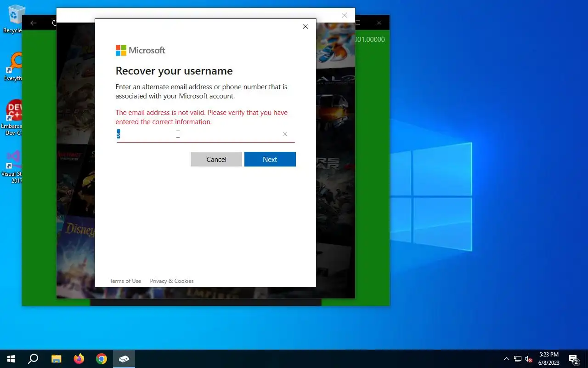The width and height of the screenshot is (588, 368).
Task: Click the 'Recover your username' heading
Action: (x=174, y=71)
